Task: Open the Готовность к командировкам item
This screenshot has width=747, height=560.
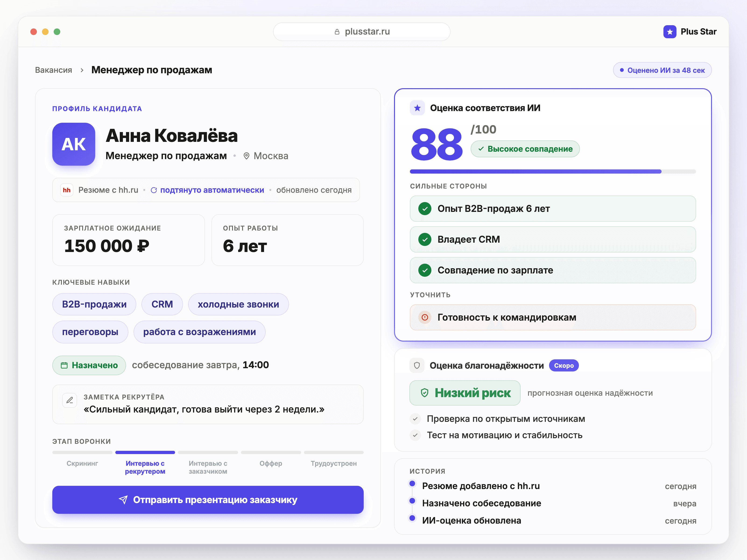Action: [553, 317]
